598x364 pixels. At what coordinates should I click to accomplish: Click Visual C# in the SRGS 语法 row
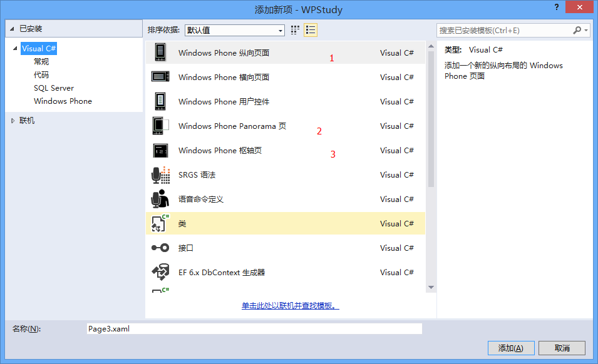coord(396,174)
